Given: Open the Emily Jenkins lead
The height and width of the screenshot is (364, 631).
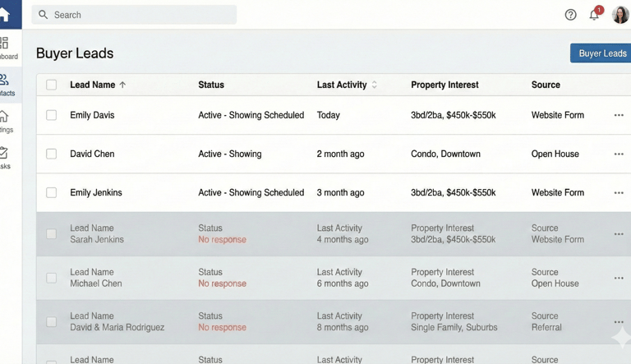Looking at the screenshot, I should coord(96,192).
